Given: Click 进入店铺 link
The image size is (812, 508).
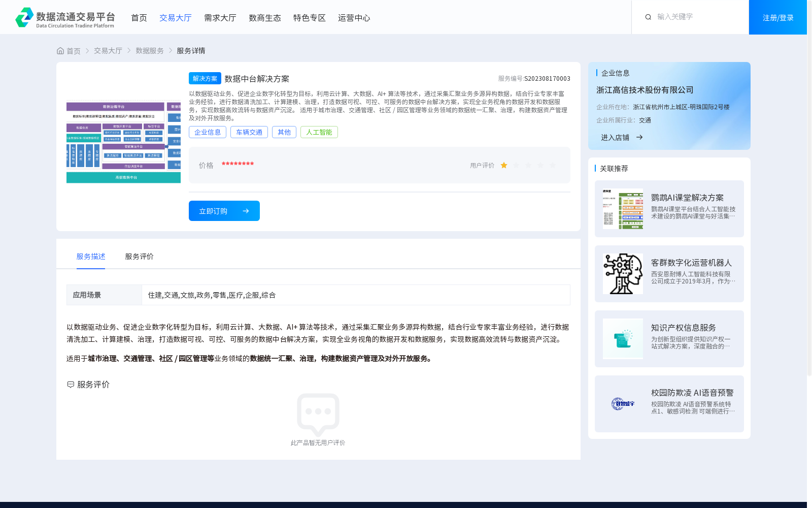Looking at the screenshot, I should [x=615, y=137].
